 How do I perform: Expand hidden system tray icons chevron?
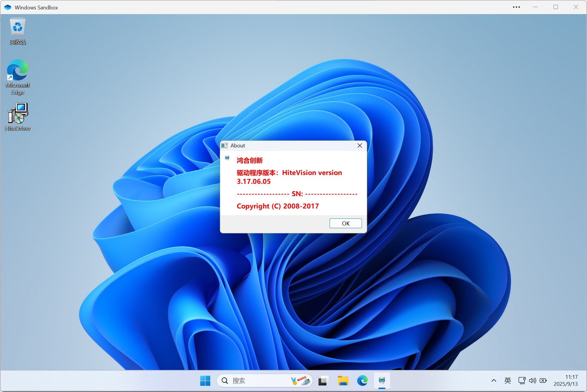(494, 381)
